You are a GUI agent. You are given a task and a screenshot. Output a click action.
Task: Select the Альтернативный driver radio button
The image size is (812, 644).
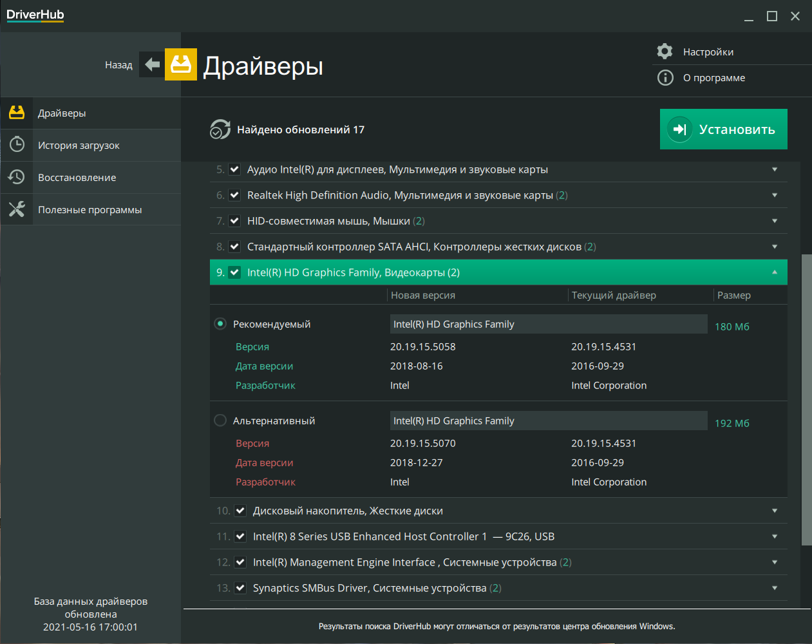(220, 420)
